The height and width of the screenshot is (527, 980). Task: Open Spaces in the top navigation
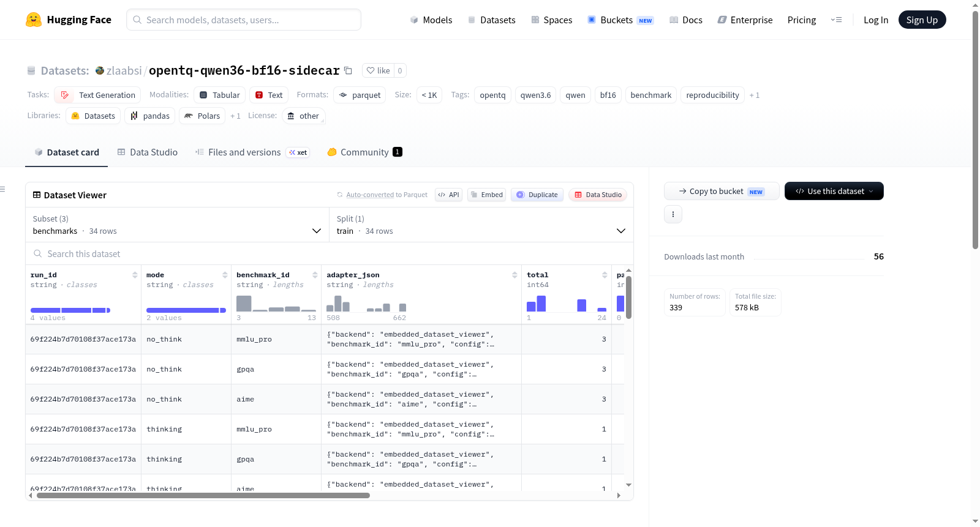[552, 20]
